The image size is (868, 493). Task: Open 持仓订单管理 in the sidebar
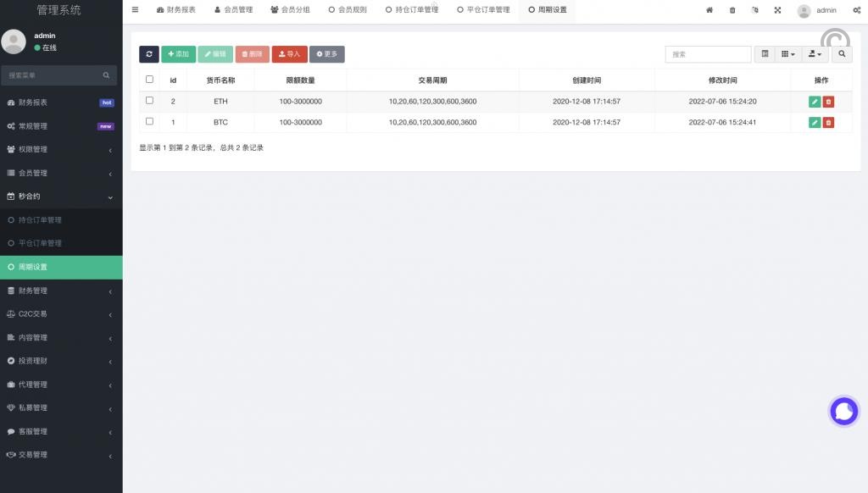click(x=40, y=220)
